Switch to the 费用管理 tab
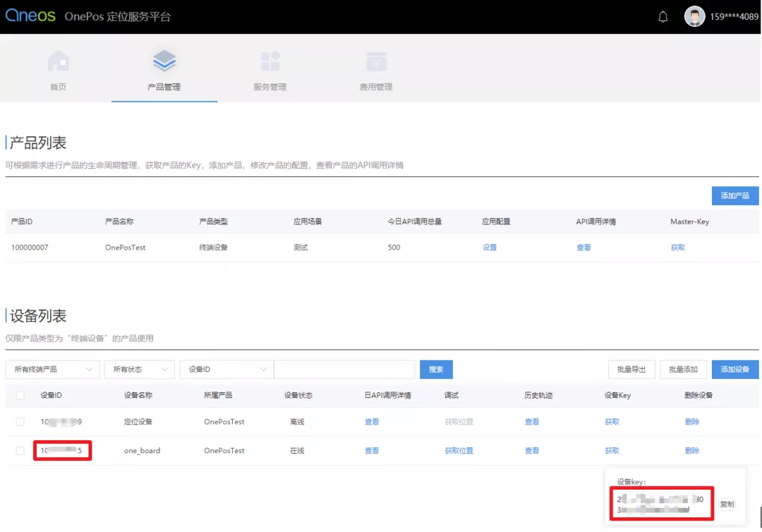 376,70
